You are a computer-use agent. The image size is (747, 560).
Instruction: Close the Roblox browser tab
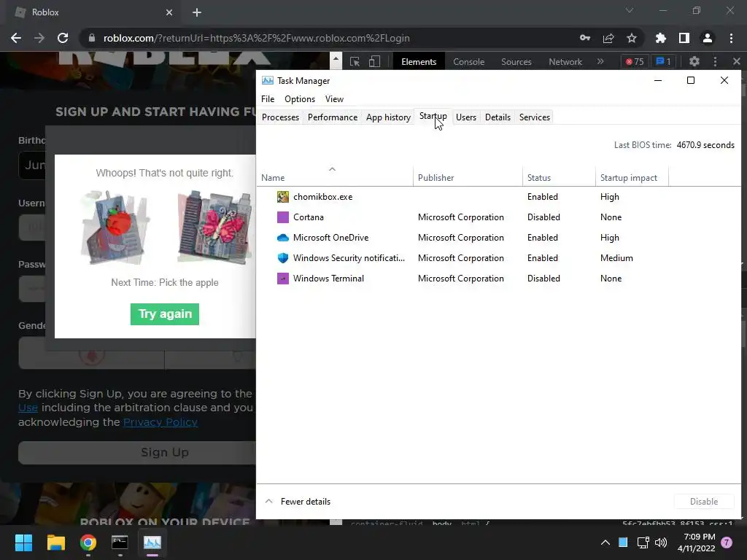coord(169,12)
